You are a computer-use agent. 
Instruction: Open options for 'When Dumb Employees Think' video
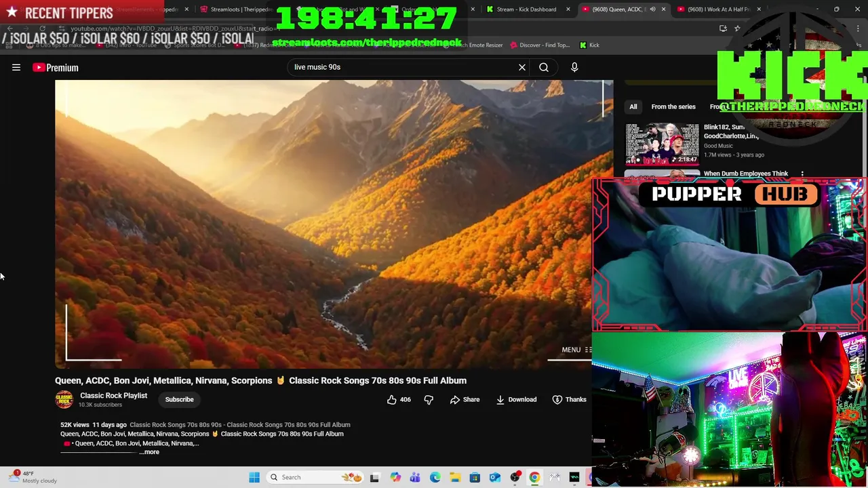(802, 174)
